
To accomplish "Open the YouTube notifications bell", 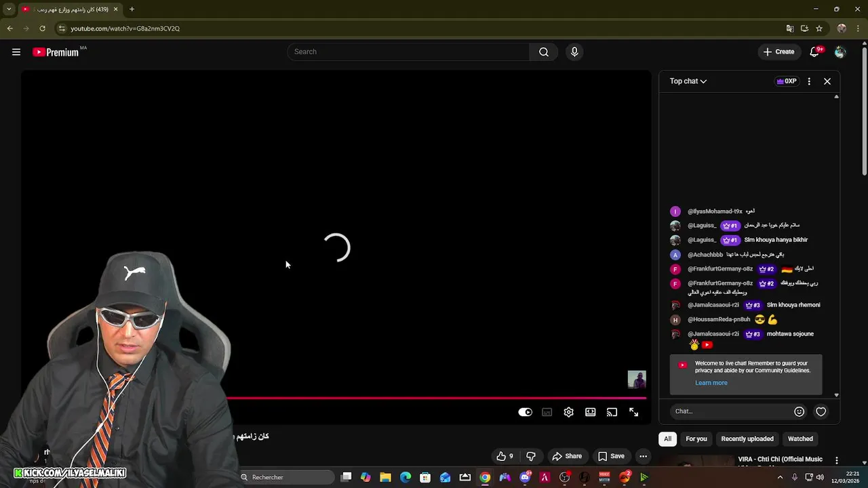I will click(815, 52).
